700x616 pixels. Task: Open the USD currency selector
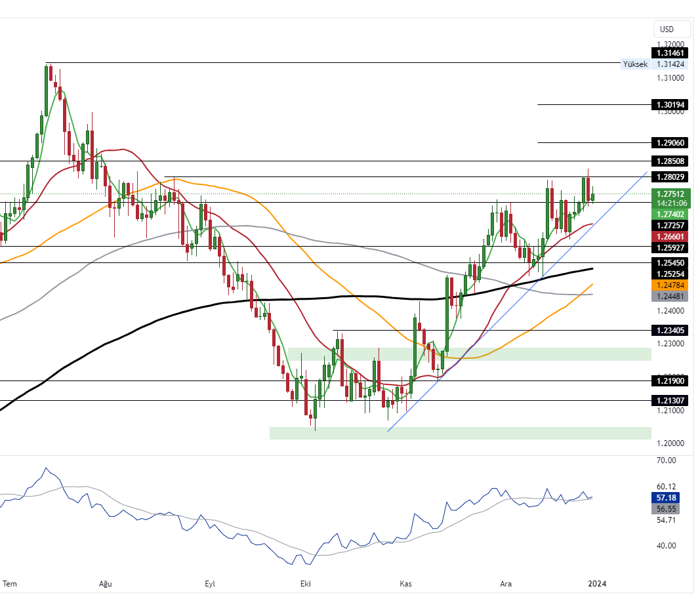tap(670, 29)
